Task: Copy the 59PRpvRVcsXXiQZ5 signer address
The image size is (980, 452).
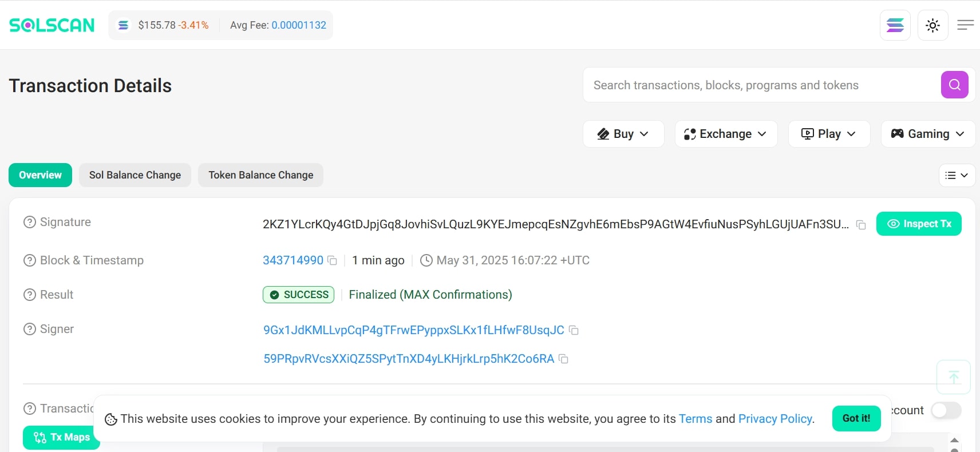Action: 563,359
